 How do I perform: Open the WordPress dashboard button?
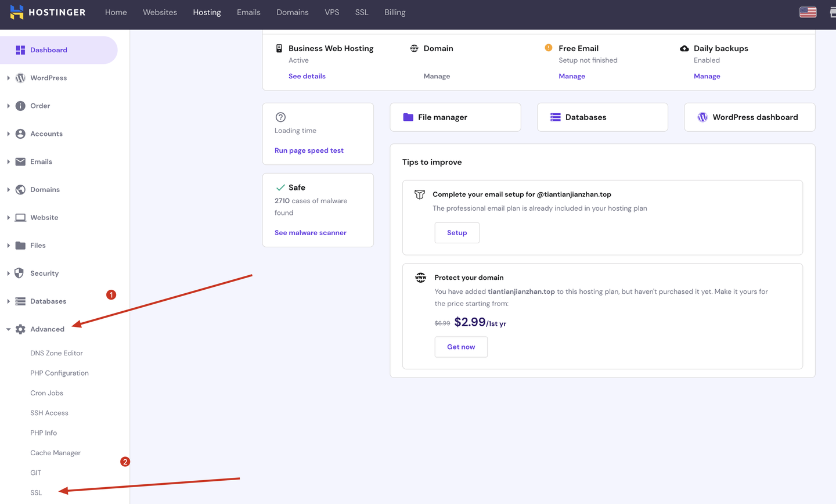(749, 117)
